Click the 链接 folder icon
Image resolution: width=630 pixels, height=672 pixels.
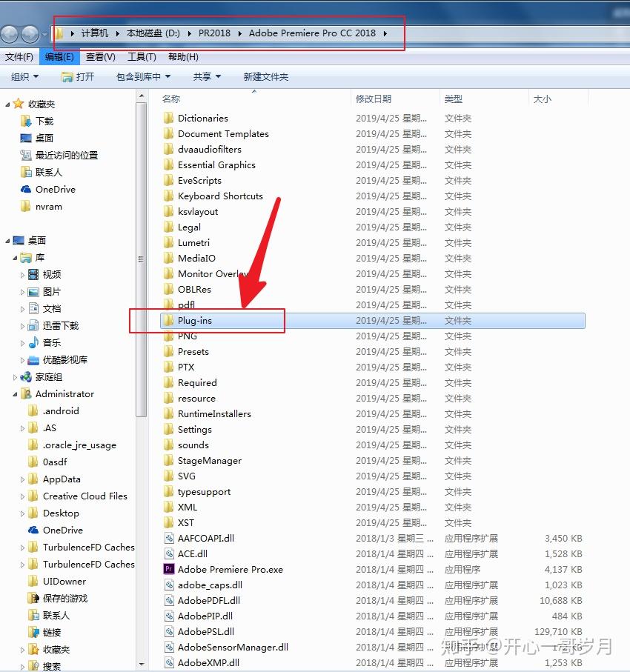pyautogui.click(x=33, y=632)
